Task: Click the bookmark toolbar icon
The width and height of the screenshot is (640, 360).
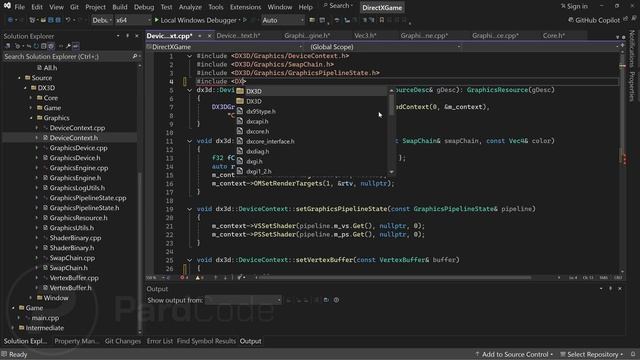Action: 382,20
